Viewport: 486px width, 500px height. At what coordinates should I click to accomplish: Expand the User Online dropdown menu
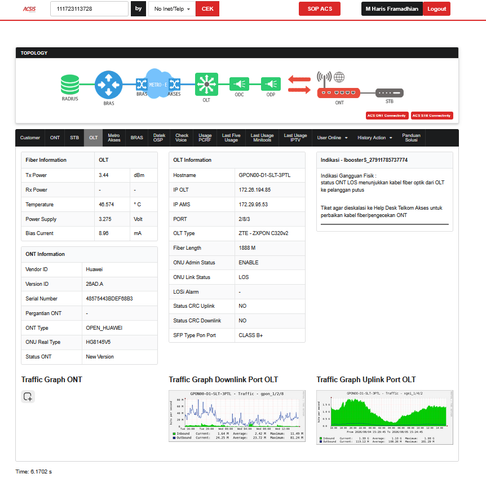pyautogui.click(x=332, y=138)
